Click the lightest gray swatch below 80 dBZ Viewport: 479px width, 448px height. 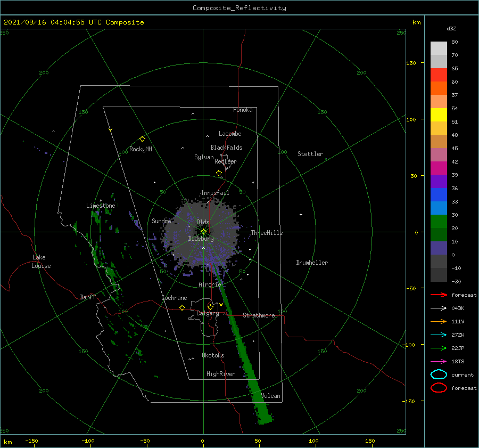pos(439,48)
